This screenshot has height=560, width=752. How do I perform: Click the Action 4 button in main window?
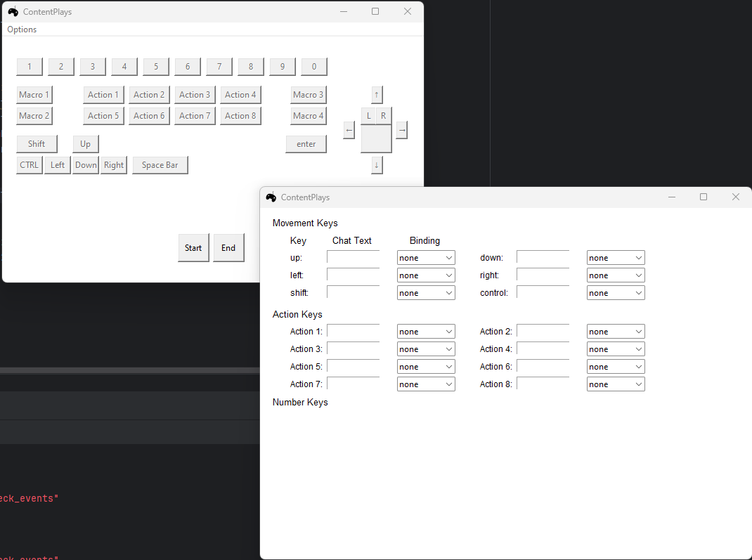pyautogui.click(x=241, y=95)
